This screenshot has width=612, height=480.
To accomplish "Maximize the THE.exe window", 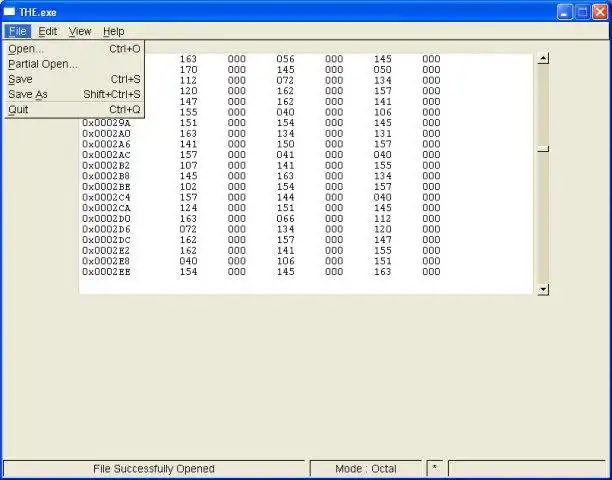I will click(x=582, y=12).
